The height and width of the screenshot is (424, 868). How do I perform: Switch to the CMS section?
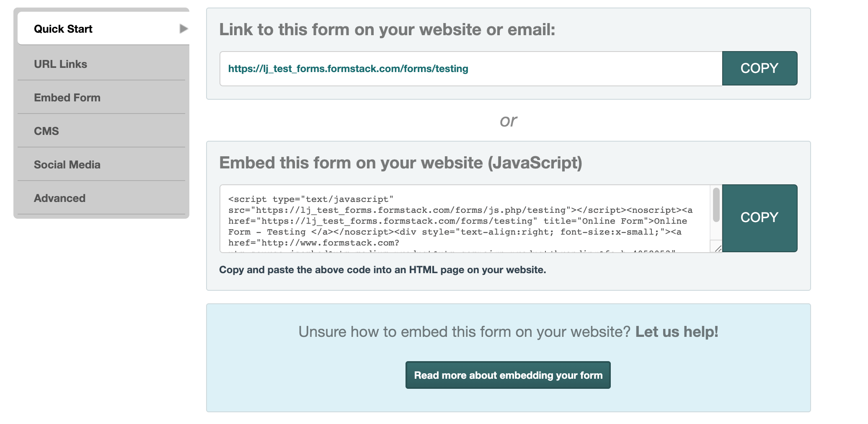[x=47, y=131]
